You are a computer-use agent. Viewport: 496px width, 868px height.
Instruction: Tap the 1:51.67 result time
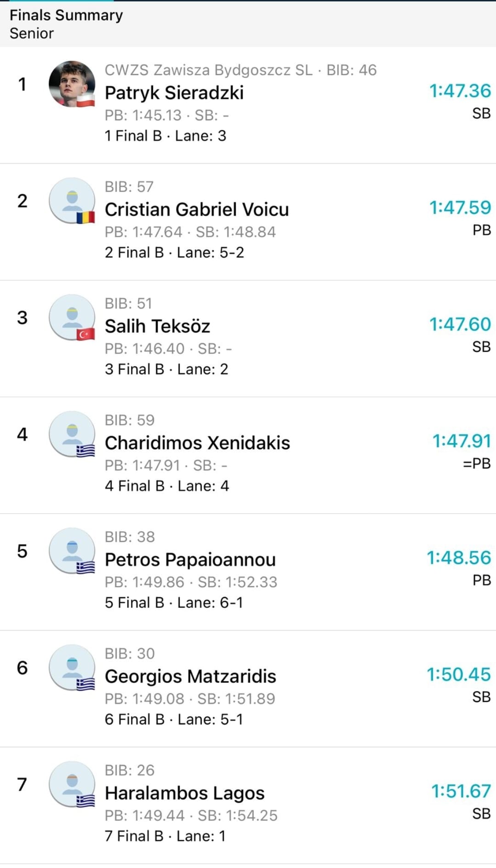[461, 792]
